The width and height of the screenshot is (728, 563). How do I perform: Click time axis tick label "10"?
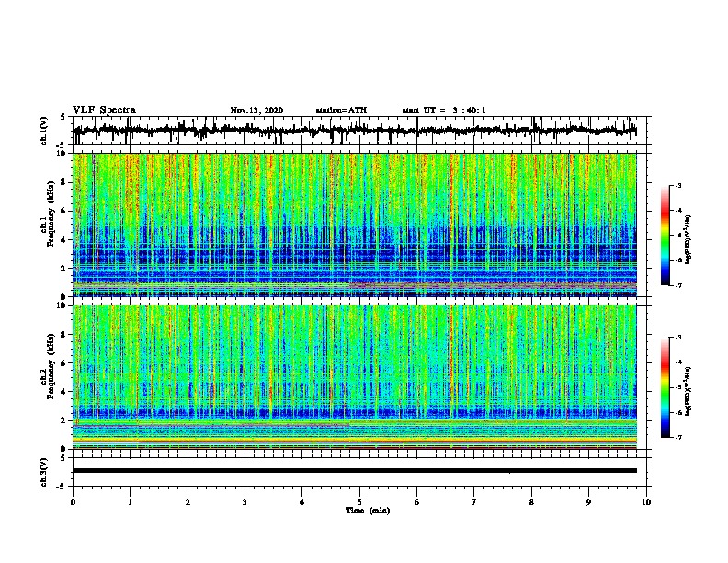coord(646,502)
